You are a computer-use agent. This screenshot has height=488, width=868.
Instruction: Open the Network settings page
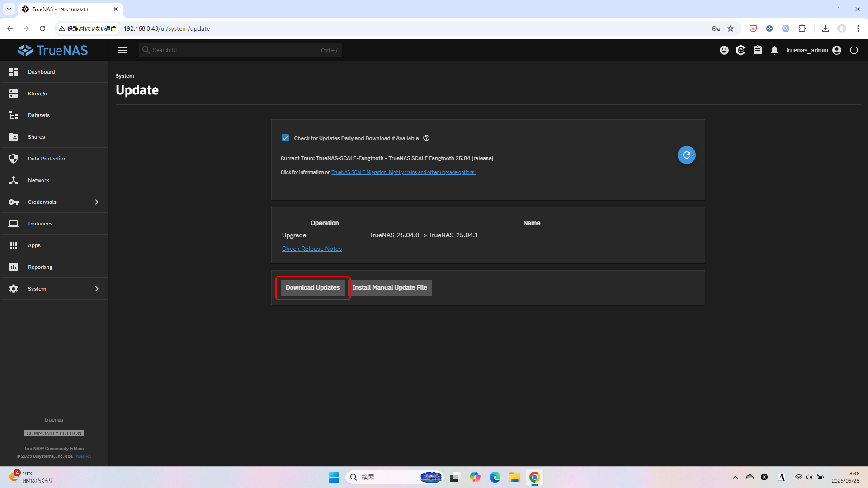(54, 180)
